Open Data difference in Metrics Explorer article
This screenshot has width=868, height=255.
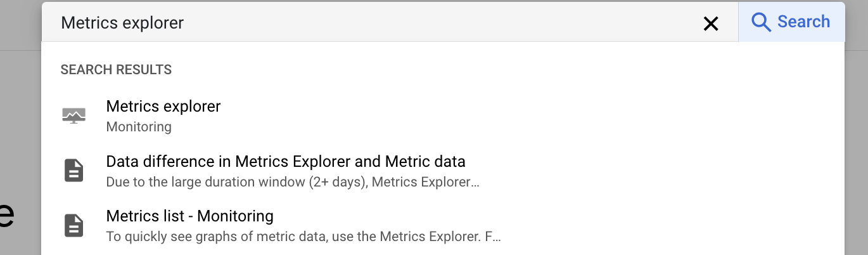tap(286, 161)
